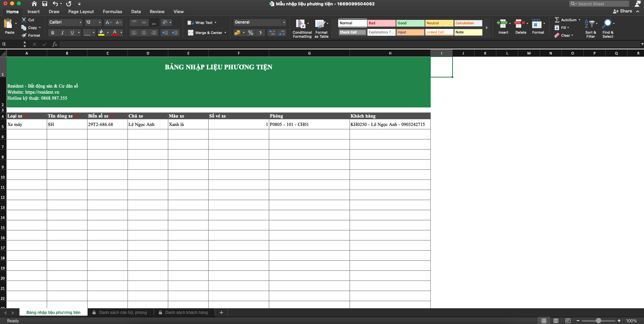
Task: Toggle Bold formatting
Action: click(x=52, y=33)
